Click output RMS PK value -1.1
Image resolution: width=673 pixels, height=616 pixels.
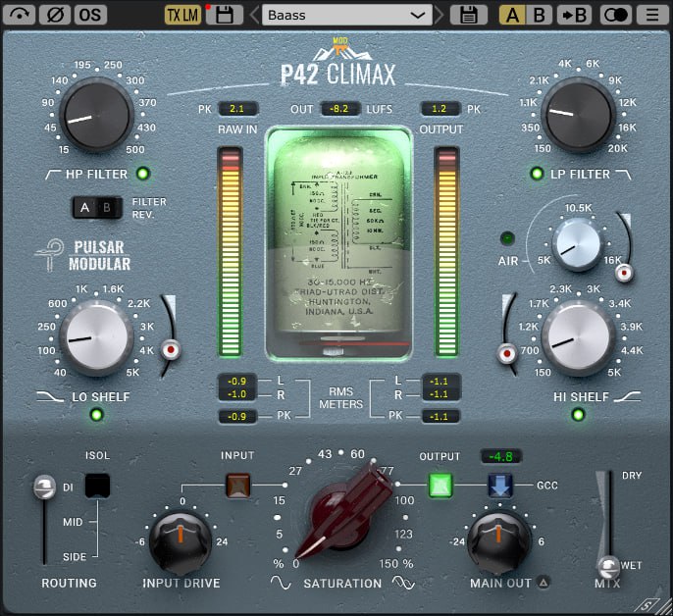440,416
